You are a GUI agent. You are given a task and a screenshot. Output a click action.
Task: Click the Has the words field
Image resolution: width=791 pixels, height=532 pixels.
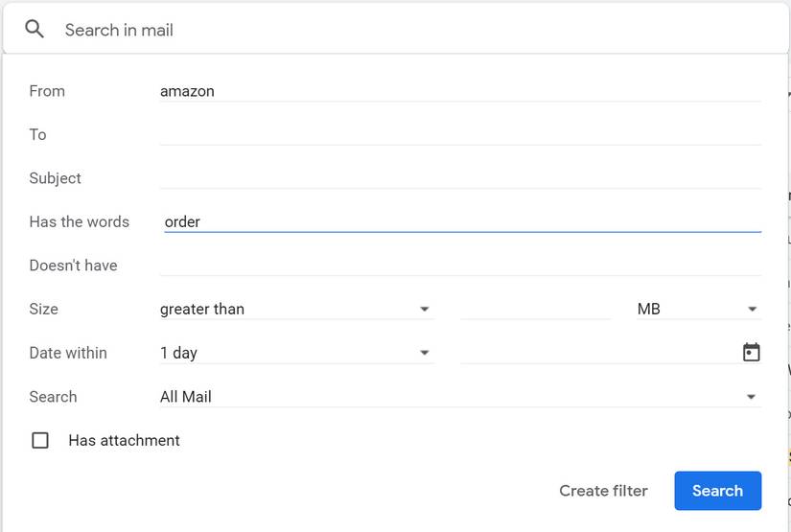point(460,221)
